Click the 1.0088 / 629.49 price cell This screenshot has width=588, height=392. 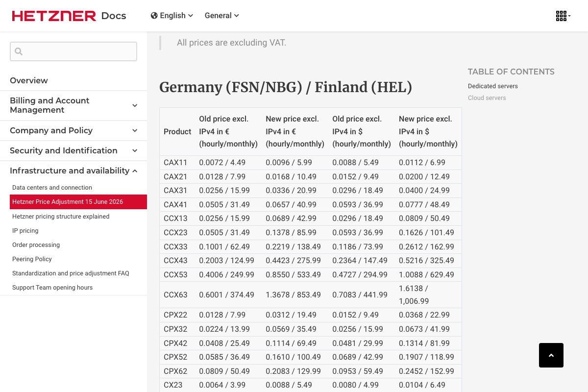(x=428, y=274)
